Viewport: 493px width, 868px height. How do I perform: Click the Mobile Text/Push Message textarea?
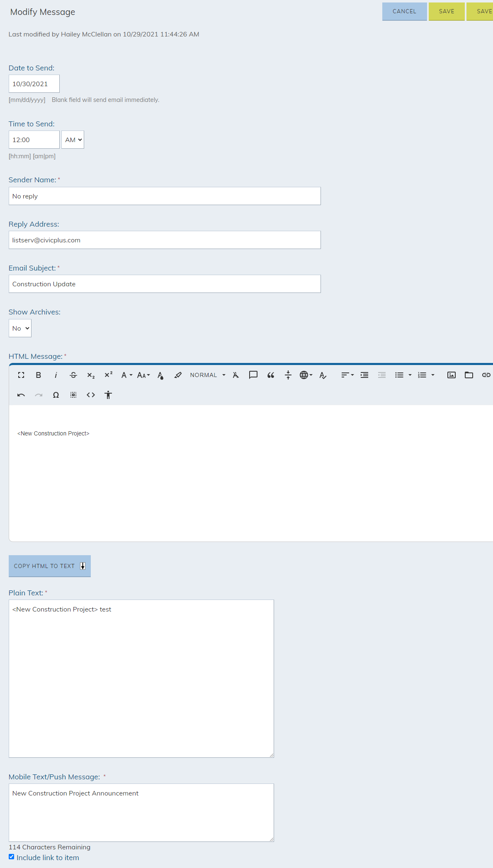click(141, 812)
